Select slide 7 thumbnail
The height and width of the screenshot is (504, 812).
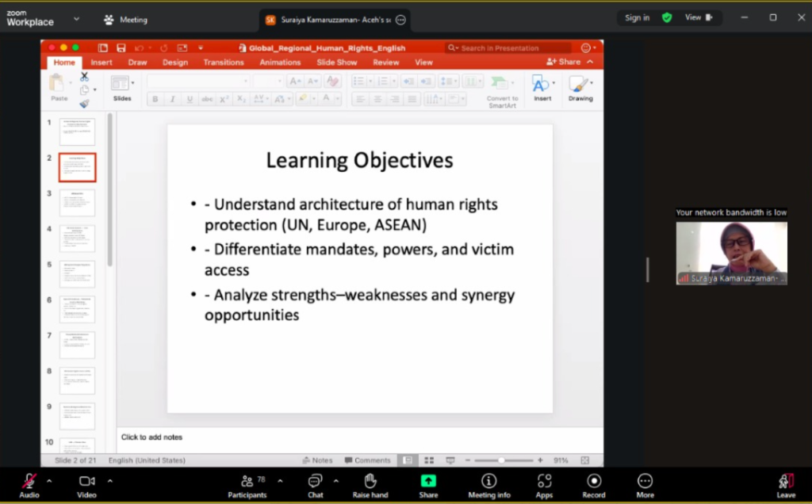pyautogui.click(x=77, y=345)
